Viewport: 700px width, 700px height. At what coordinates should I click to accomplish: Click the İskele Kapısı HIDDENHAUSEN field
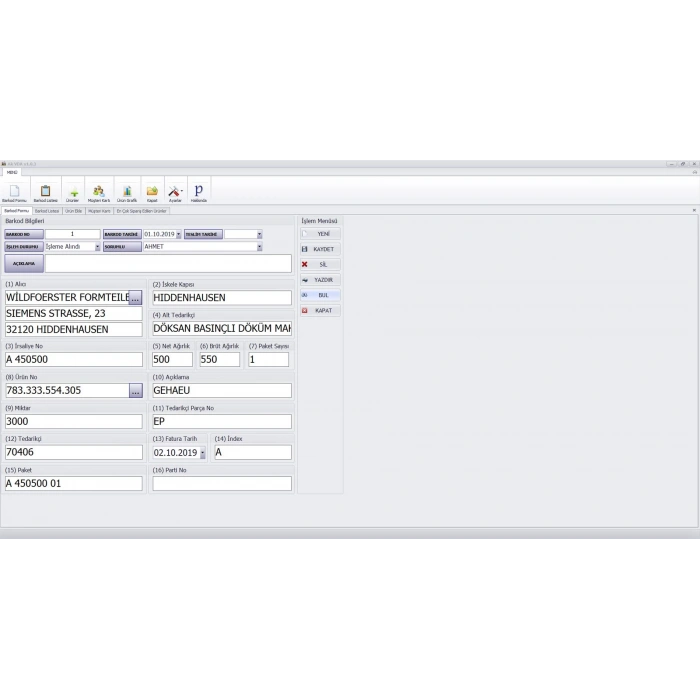tap(222, 298)
